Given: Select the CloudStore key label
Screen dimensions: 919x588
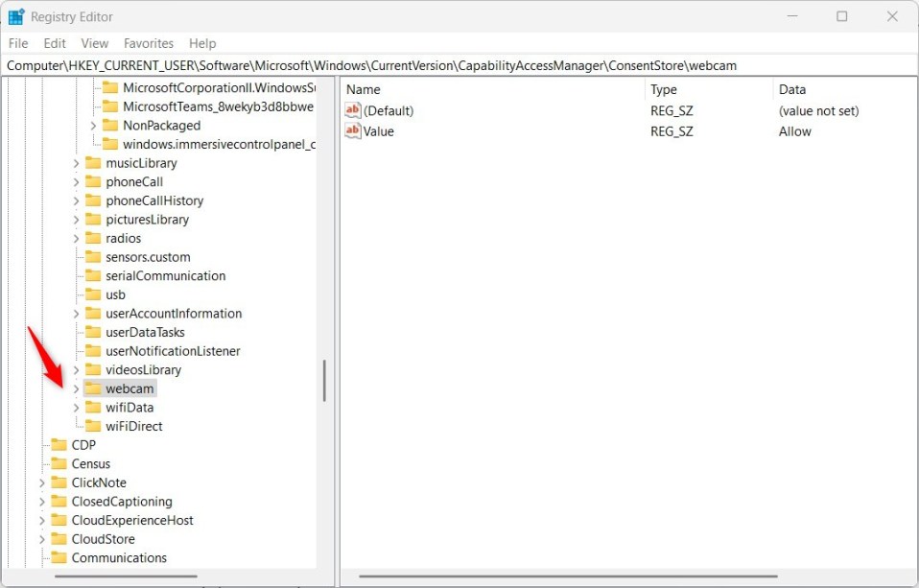Looking at the screenshot, I should tap(104, 539).
